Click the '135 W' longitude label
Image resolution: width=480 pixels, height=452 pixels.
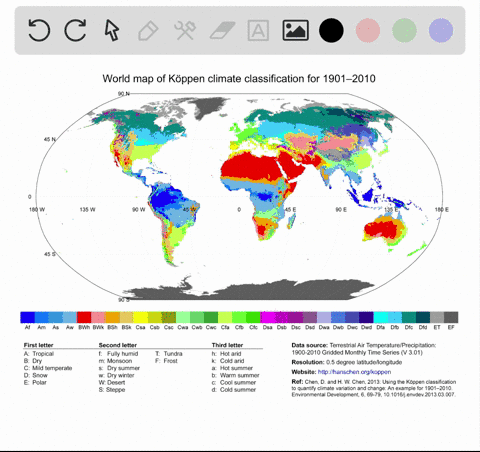[88, 210]
